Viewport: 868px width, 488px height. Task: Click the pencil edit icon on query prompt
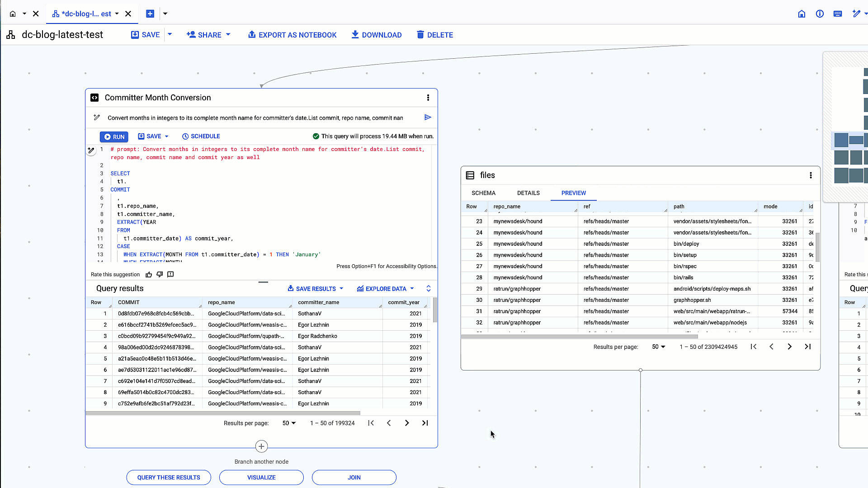[x=97, y=117]
